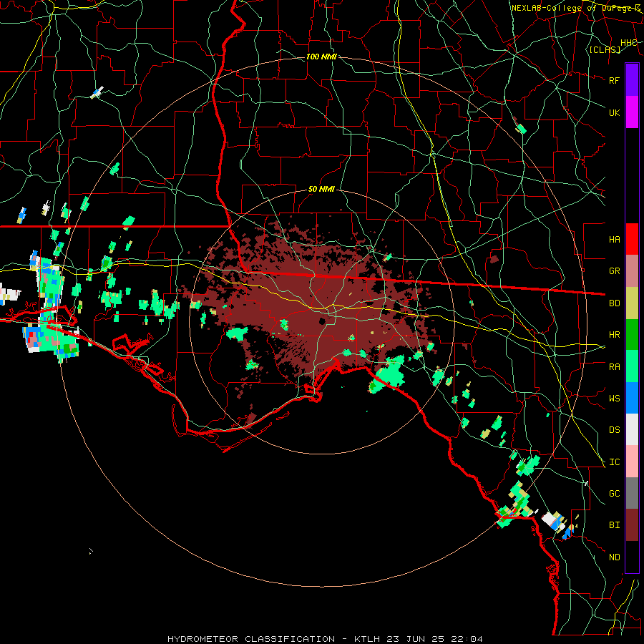Select the gray GC ground clutter swatch
Screen dimensions: 644x644
(x=632, y=493)
